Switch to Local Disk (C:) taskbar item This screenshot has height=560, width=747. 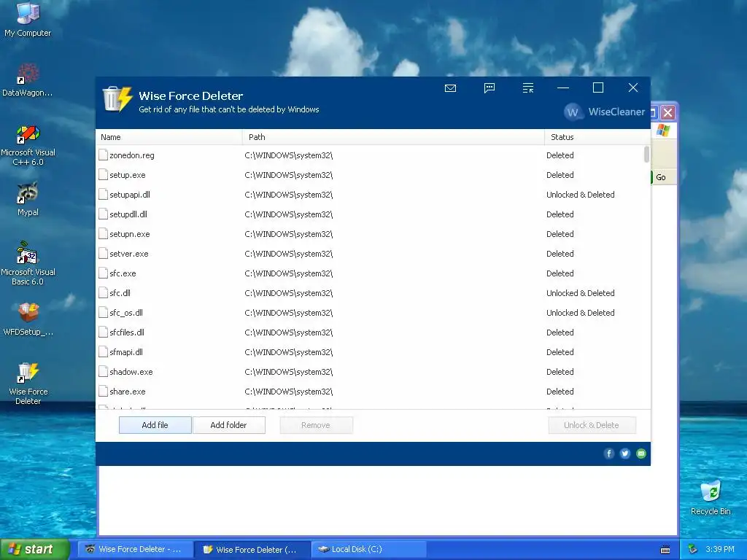pos(368,550)
